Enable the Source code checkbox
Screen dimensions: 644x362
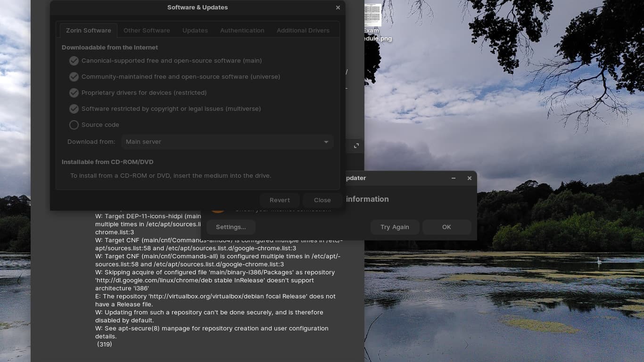coord(74,125)
